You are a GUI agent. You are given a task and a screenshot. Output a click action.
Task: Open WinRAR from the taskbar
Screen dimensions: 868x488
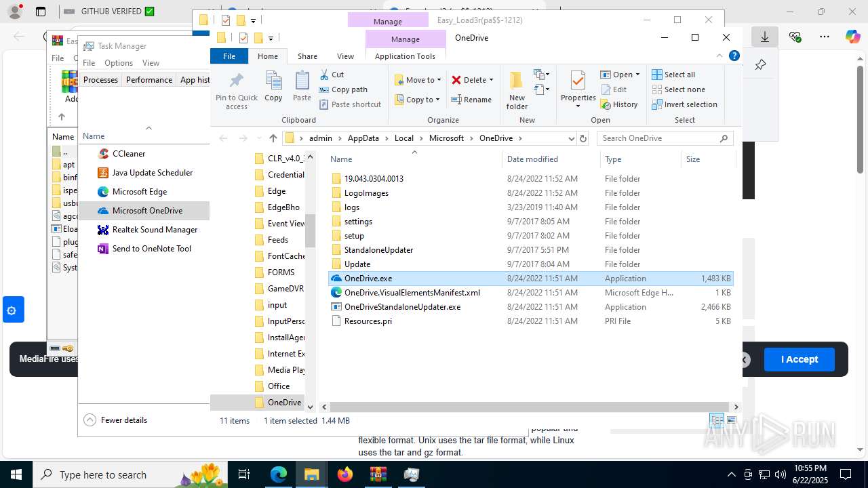click(378, 474)
